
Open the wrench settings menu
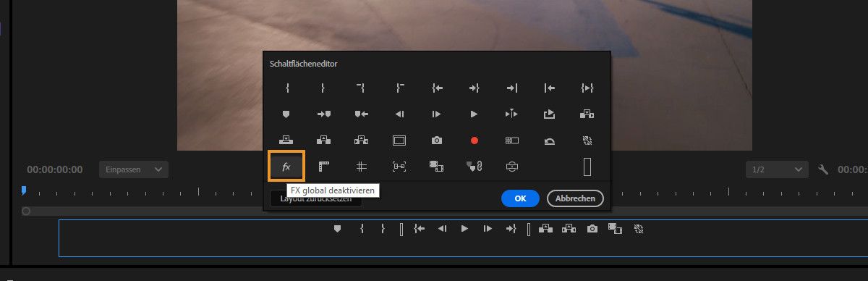pos(822,169)
